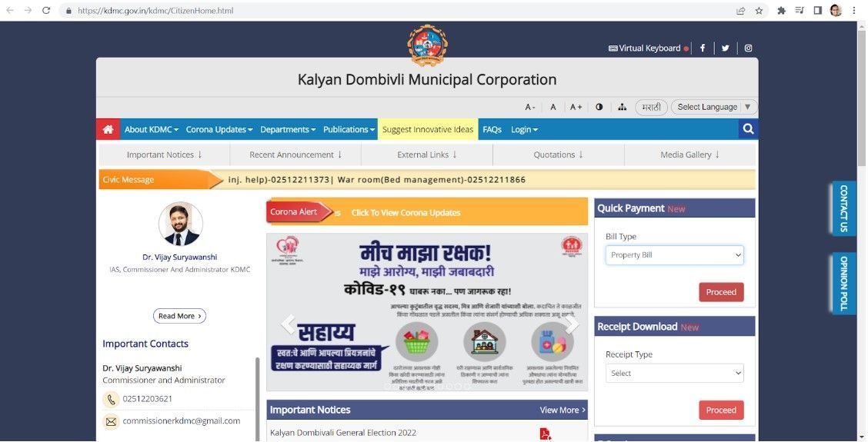Jump to Recent Announcement tab

tap(295, 155)
